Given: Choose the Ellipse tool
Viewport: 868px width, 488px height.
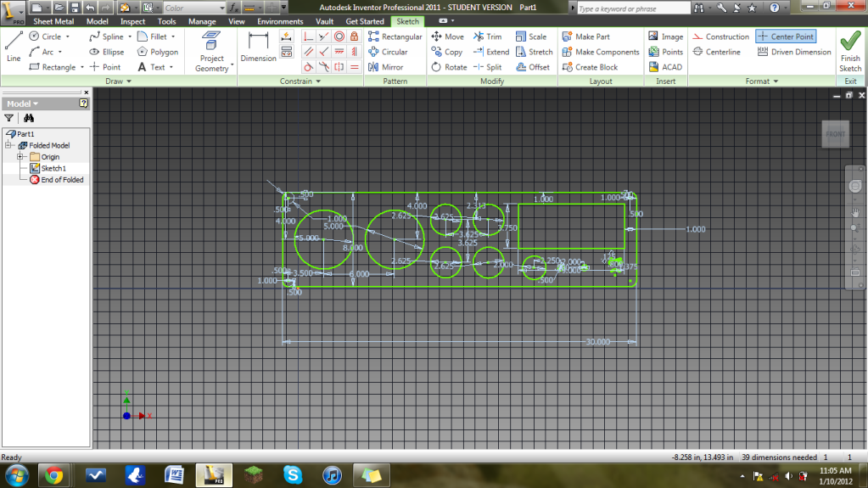Looking at the screenshot, I should tap(106, 52).
